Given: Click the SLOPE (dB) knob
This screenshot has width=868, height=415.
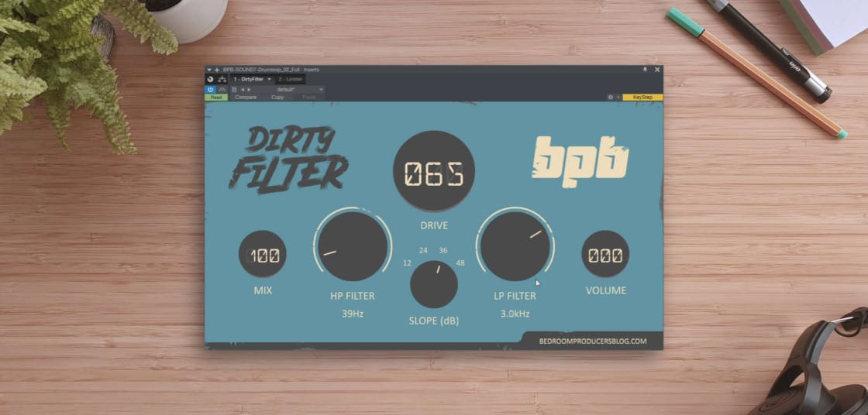Looking at the screenshot, I should point(434,284).
